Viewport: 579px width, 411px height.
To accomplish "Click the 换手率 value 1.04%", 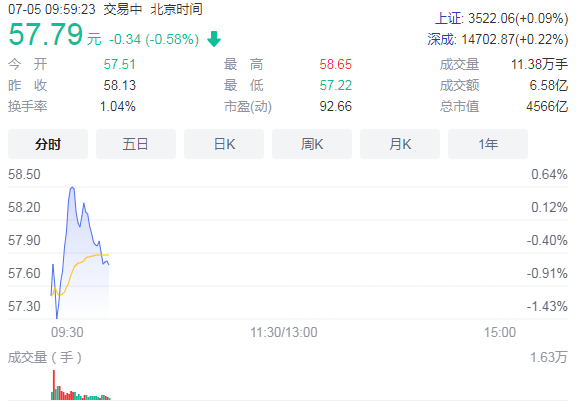I will pyautogui.click(x=118, y=106).
